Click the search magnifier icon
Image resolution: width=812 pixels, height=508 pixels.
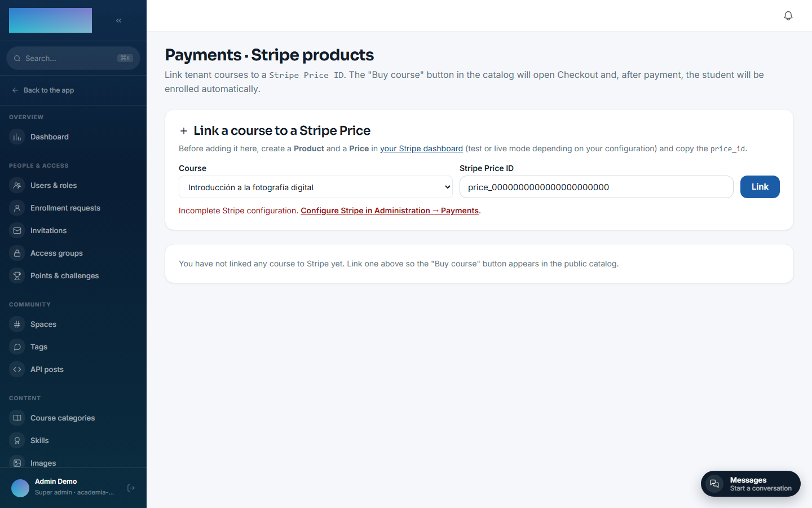coord(17,58)
